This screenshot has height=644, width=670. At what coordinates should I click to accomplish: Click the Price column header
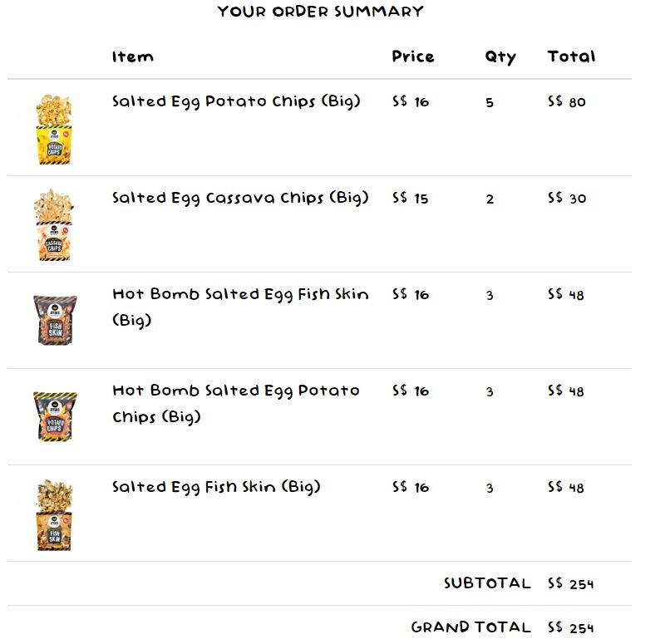(413, 57)
